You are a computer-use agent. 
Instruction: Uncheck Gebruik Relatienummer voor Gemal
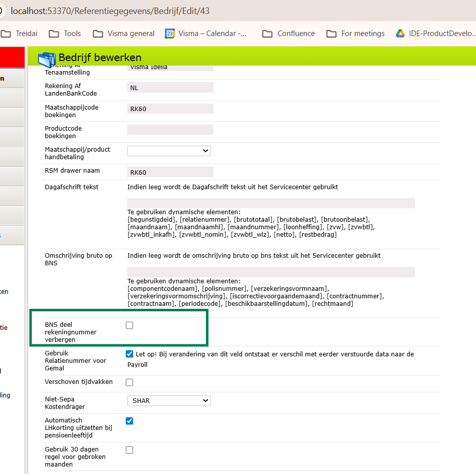point(130,354)
